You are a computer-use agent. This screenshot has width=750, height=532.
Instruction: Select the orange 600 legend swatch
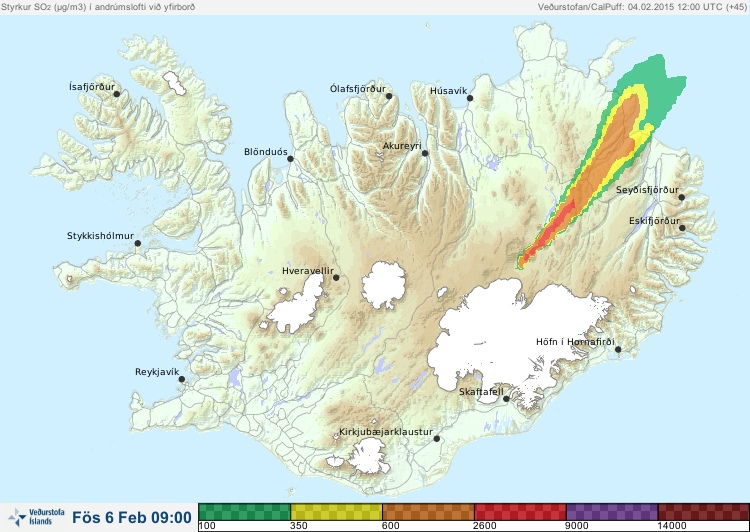(x=428, y=512)
